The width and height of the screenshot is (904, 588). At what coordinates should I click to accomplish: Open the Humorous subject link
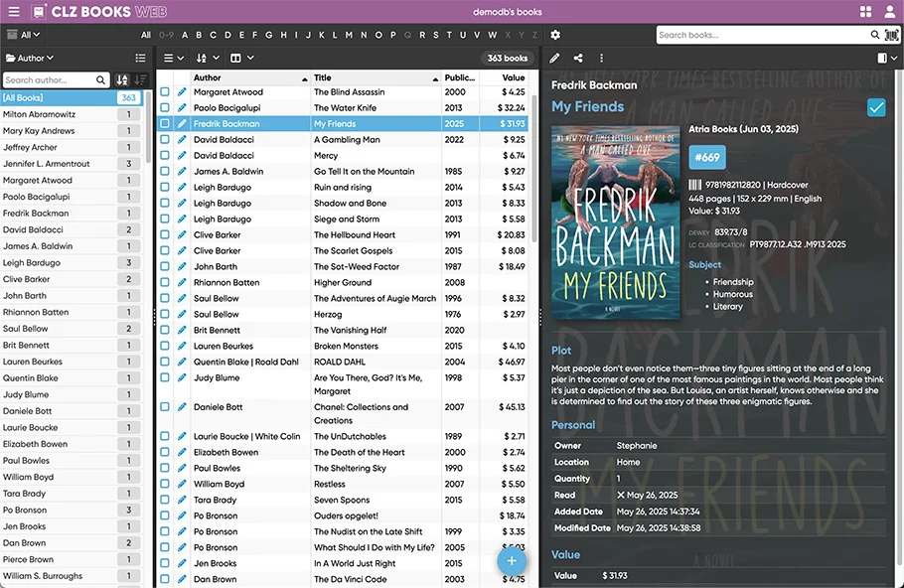tap(733, 294)
